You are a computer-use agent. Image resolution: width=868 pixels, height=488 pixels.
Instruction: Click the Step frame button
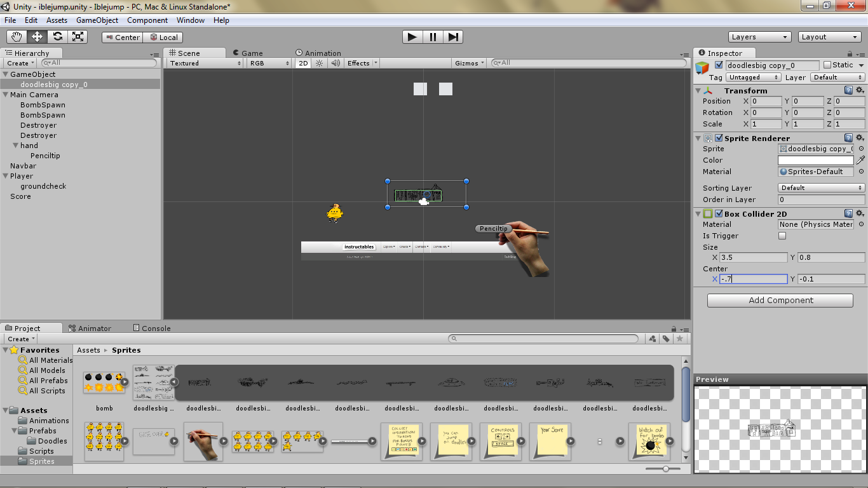[453, 37]
